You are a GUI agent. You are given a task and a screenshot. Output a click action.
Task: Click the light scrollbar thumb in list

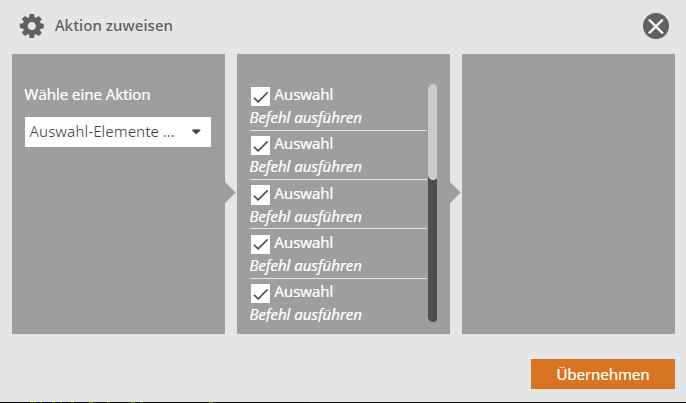click(x=432, y=130)
